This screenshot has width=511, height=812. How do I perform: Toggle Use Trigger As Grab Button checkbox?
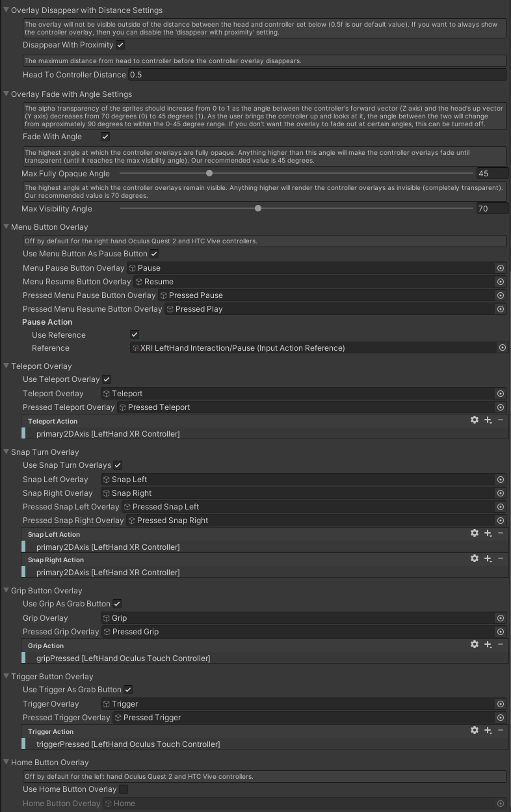point(128,690)
